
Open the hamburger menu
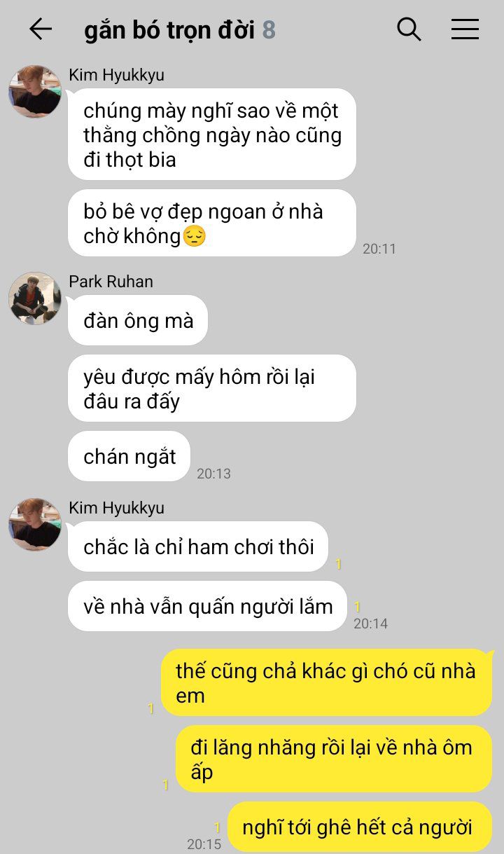[465, 29]
